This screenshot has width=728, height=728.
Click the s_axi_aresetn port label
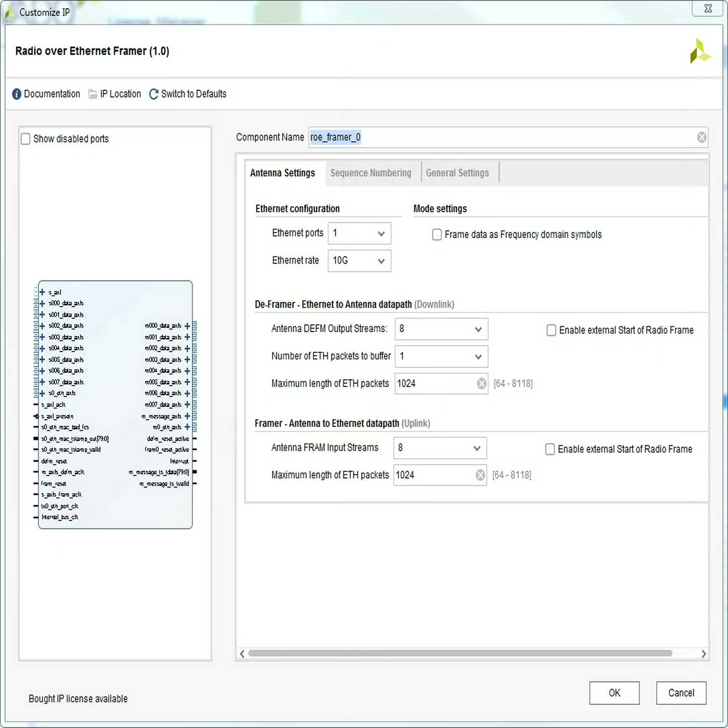tap(57, 416)
